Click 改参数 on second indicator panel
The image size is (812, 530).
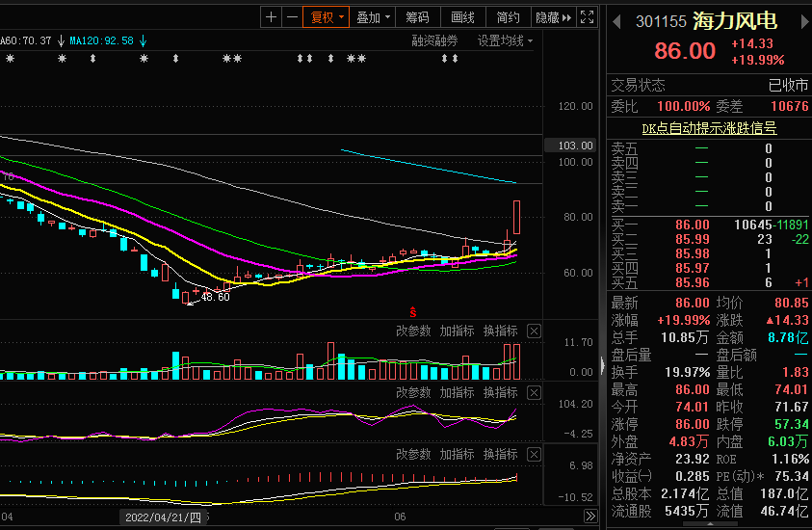tap(413, 393)
